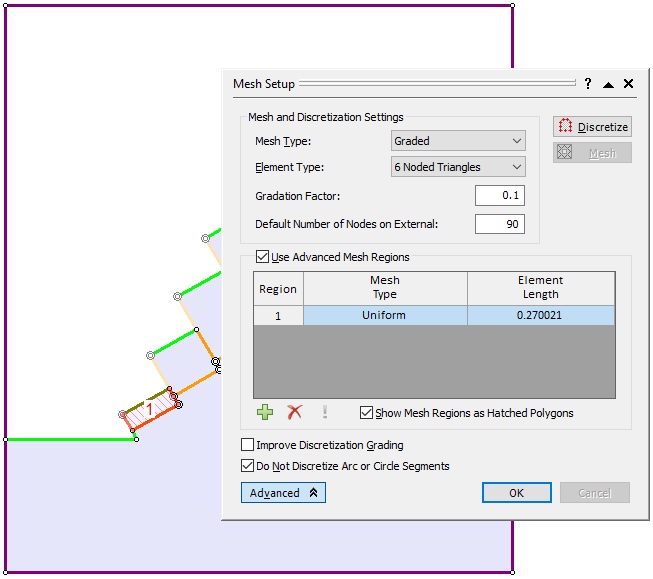
Task: Click the Discretize button
Action: click(592, 127)
